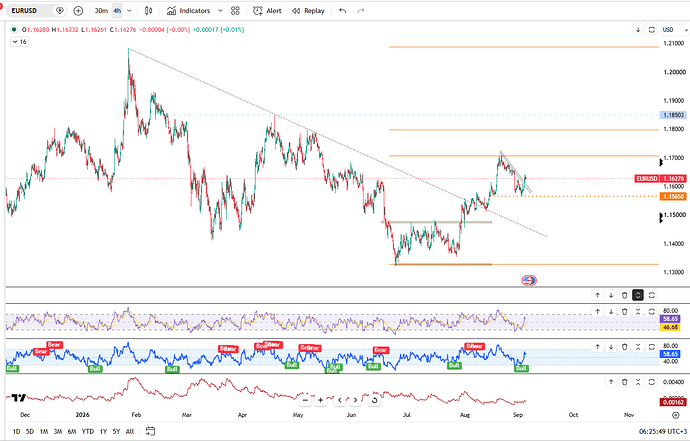Expand the timeframe interval dropdown
Screen dimensions: 690x441
point(129,11)
